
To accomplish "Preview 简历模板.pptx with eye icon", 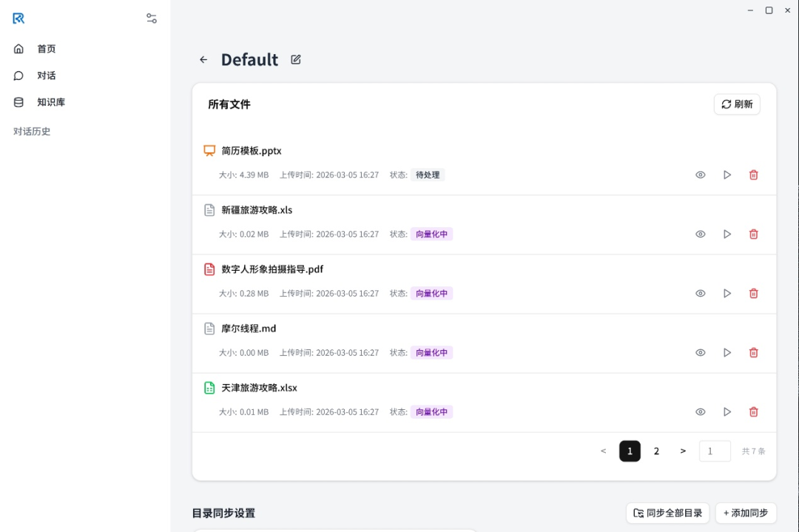I will pos(701,175).
